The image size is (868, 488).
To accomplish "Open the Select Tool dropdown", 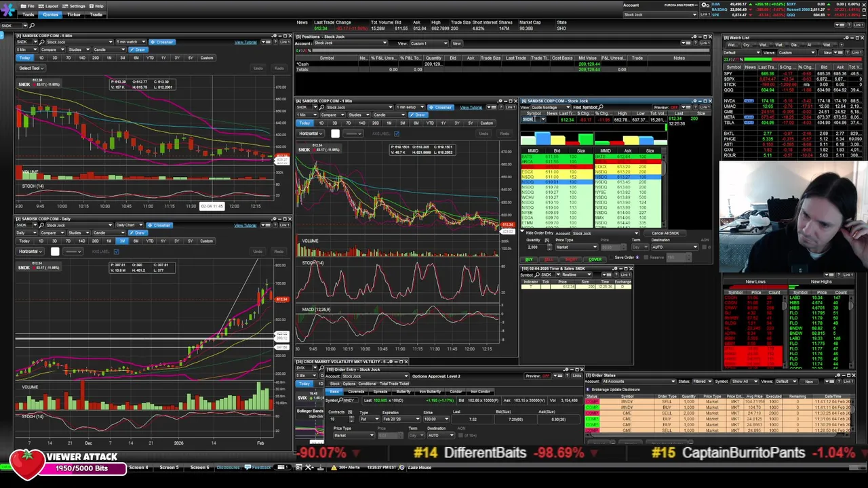I will pyautogui.click(x=31, y=68).
